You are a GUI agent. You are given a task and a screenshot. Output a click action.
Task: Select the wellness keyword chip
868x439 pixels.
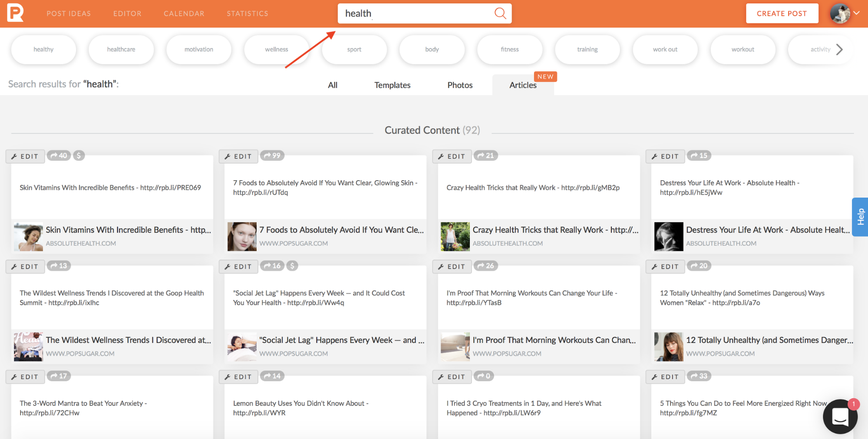[277, 50]
